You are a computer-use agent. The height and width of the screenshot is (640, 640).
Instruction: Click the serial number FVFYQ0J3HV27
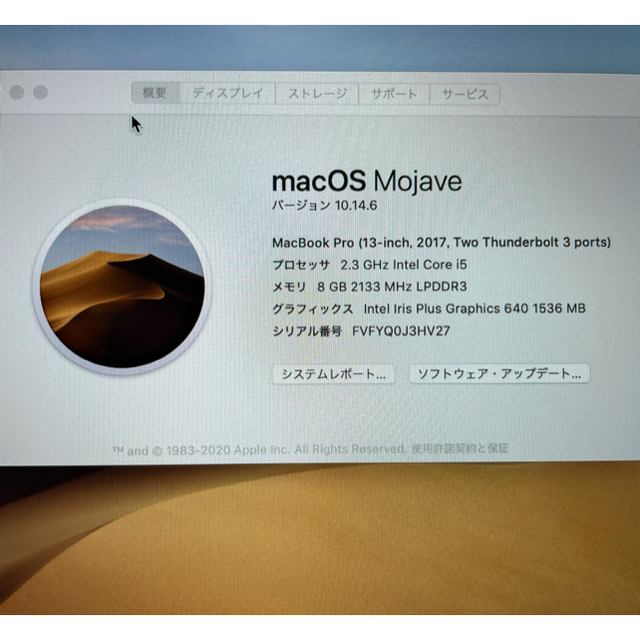point(401,331)
